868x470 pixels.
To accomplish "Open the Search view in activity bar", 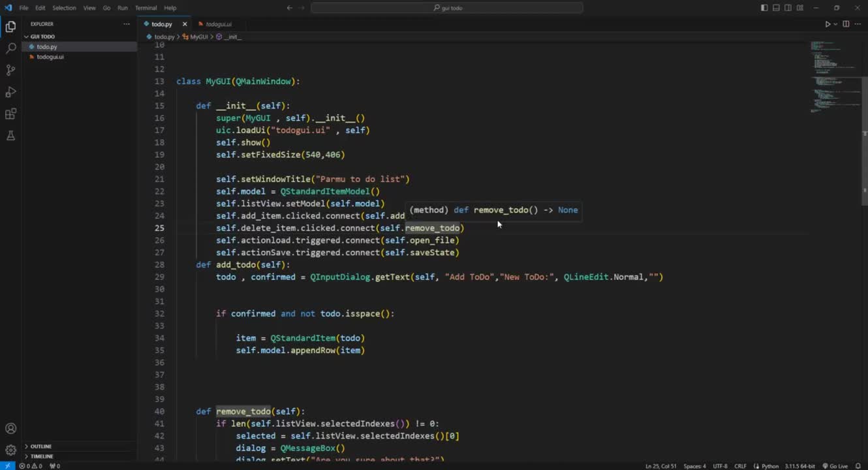I will (x=10, y=48).
